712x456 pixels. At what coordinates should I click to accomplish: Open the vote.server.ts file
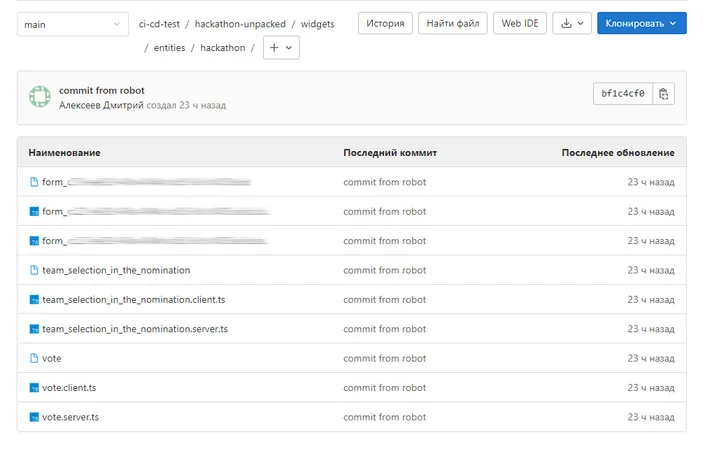pos(70,417)
